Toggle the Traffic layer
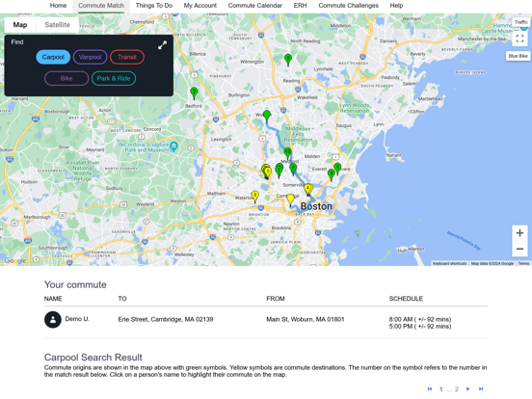This screenshot has height=399, width=532. coord(520,22)
